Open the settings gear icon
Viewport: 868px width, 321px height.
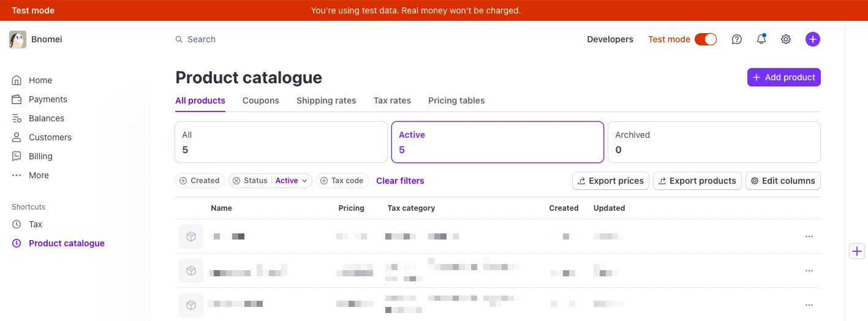click(x=786, y=39)
